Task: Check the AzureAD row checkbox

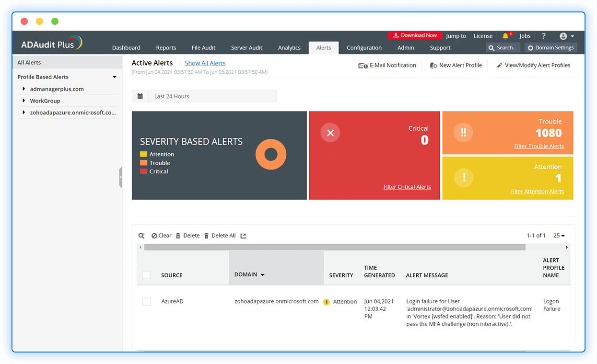Action: coord(146,302)
